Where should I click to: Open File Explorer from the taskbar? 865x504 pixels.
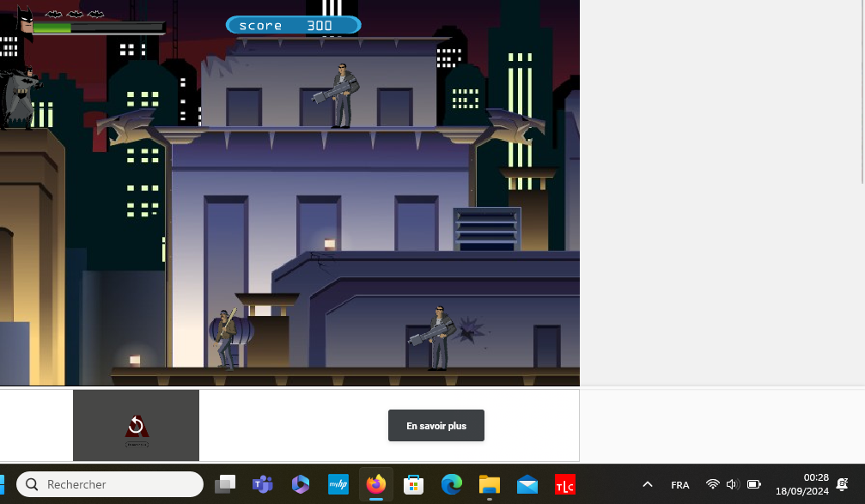pos(490,484)
